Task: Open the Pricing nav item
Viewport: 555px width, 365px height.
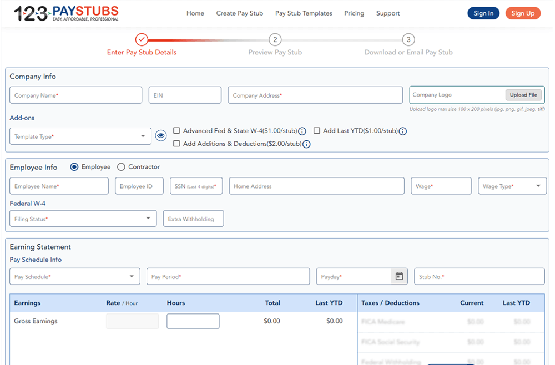Action: (x=354, y=13)
